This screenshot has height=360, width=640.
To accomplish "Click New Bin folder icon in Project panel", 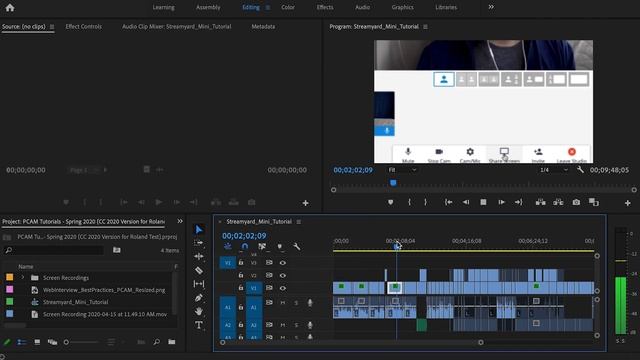I will (x=171, y=342).
